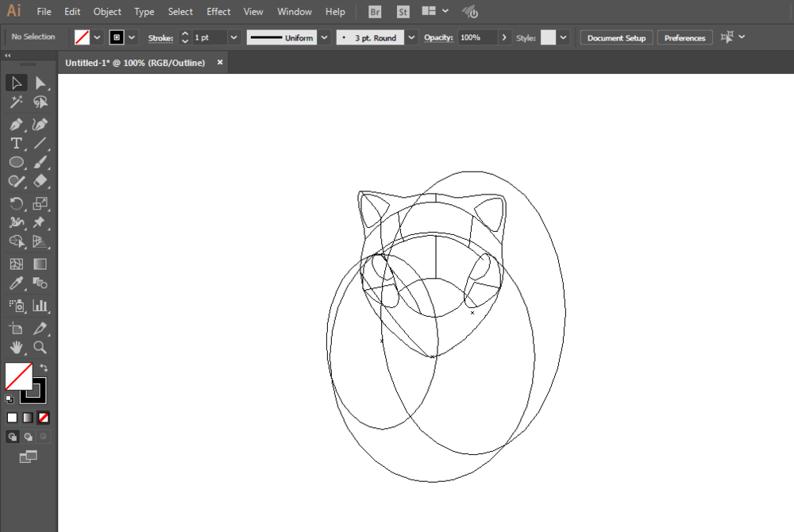This screenshot has height=532, width=794.
Task: Activate the Artboard tool
Action: tap(16, 329)
